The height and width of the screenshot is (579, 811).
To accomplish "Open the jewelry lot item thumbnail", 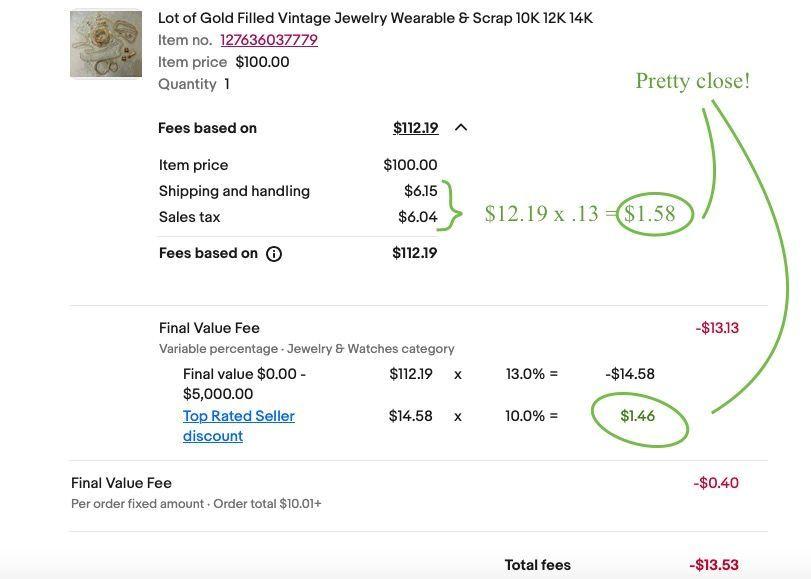I will (x=106, y=43).
